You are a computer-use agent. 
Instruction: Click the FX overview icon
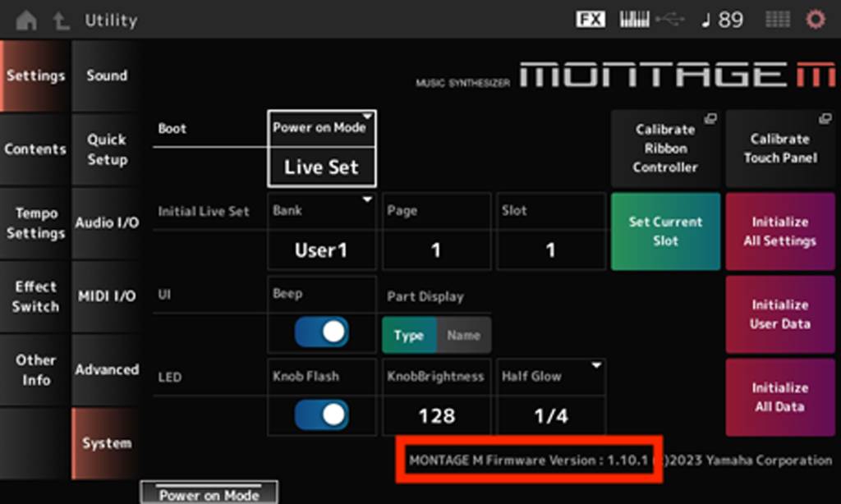[x=593, y=19]
